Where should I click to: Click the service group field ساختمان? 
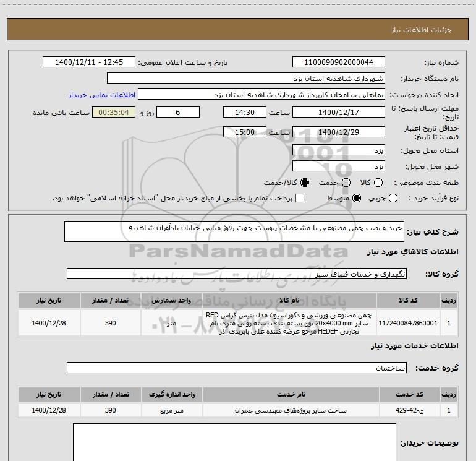point(237,368)
